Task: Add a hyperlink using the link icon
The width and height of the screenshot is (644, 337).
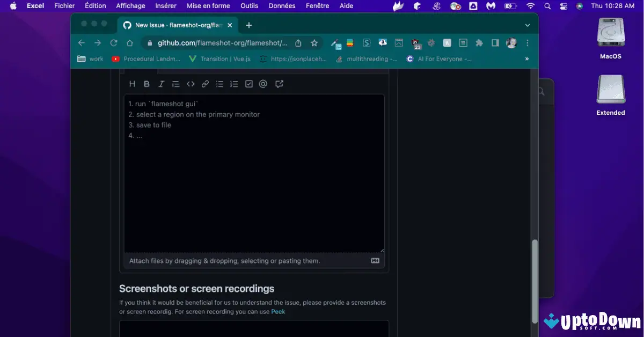Action: (x=204, y=84)
